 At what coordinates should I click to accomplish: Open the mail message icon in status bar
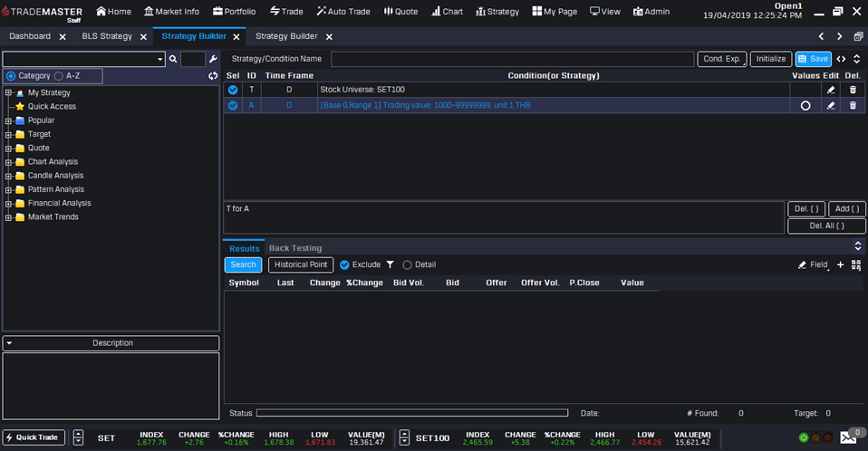(x=848, y=437)
